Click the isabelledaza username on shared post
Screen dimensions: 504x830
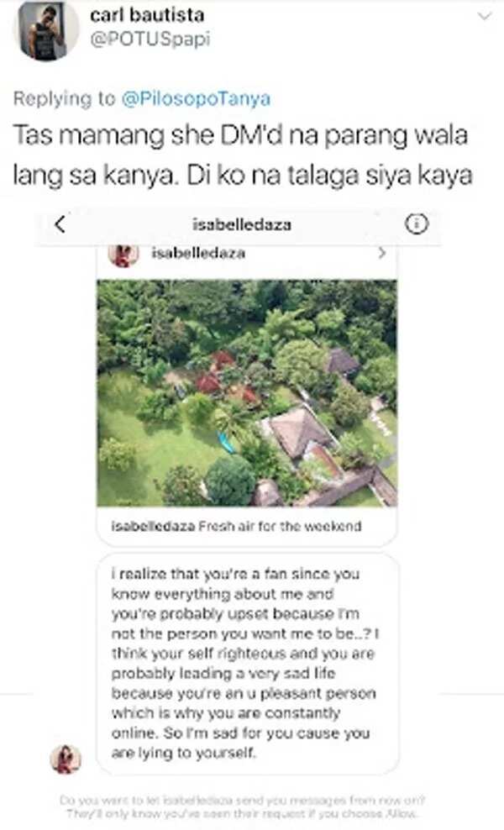click(x=198, y=253)
